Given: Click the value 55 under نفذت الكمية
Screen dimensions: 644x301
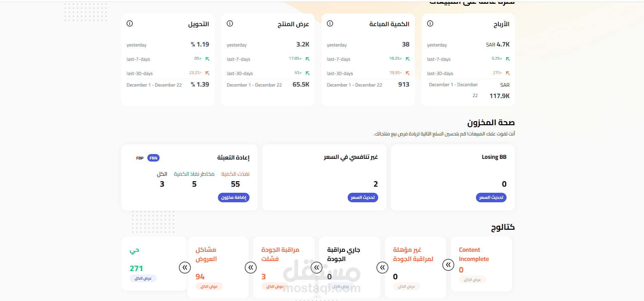Looking at the screenshot, I should [235, 184].
